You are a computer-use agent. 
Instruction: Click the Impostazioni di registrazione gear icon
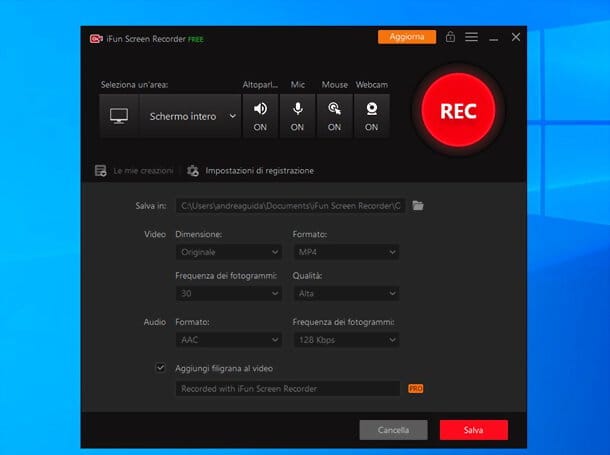[193, 171]
